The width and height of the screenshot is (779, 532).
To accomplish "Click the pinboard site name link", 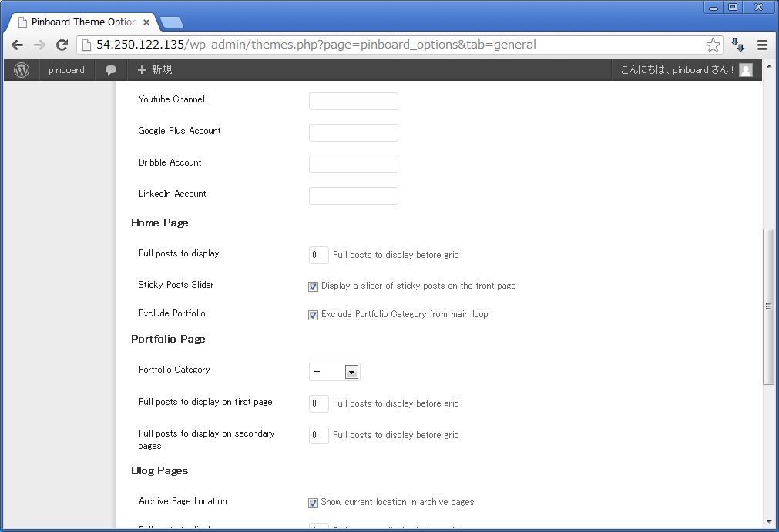I will (x=66, y=70).
